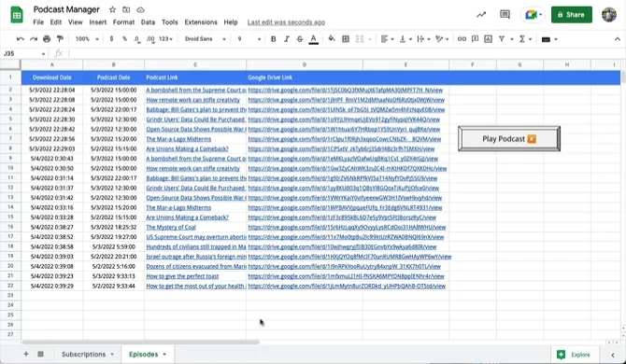Open 'How to give the perfect toast' link
The image size is (626, 364).
coord(182,276)
